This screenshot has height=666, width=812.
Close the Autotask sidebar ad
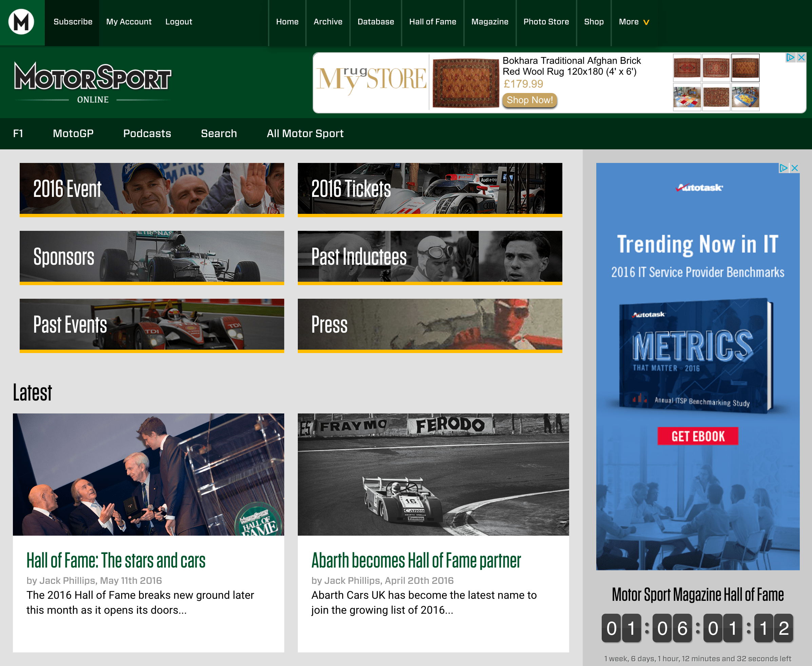[x=795, y=168]
